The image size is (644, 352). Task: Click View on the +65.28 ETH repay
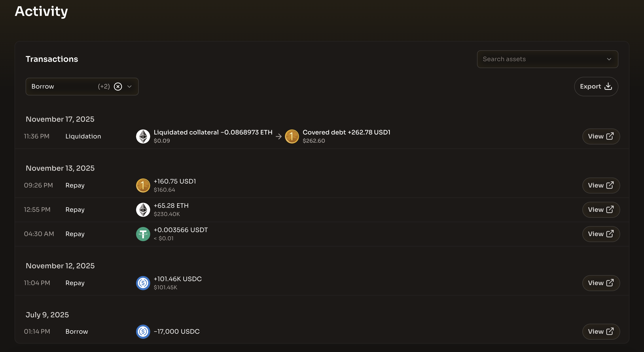601,210
